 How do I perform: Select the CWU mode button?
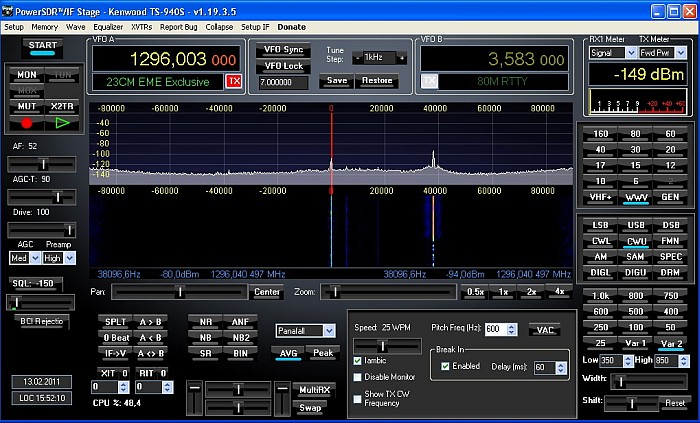pos(636,241)
